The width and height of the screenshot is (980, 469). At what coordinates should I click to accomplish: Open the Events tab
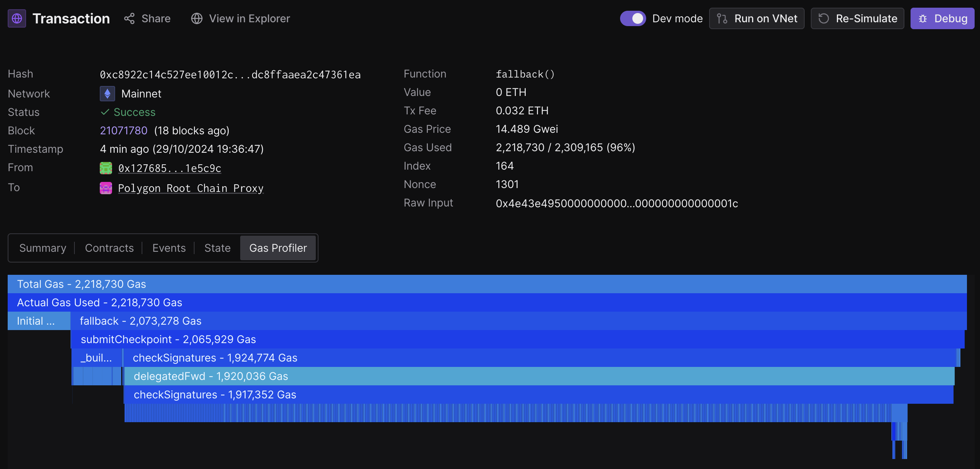click(169, 248)
